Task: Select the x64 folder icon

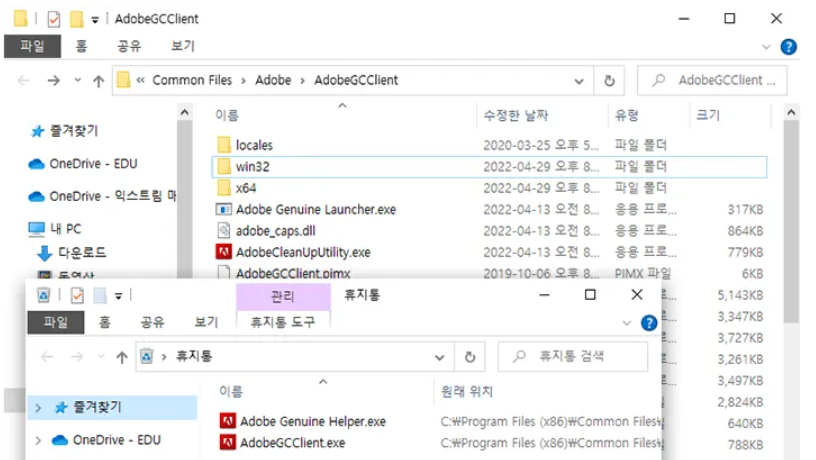Action: (x=224, y=187)
